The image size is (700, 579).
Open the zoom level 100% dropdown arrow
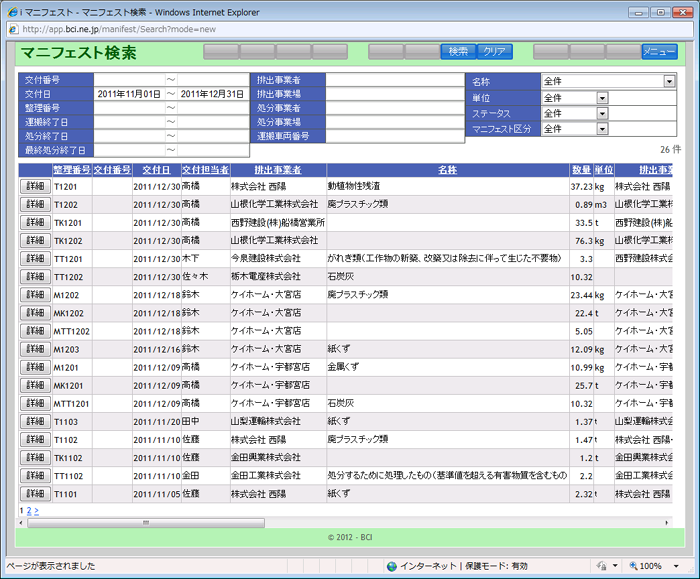pyautogui.click(x=676, y=566)
